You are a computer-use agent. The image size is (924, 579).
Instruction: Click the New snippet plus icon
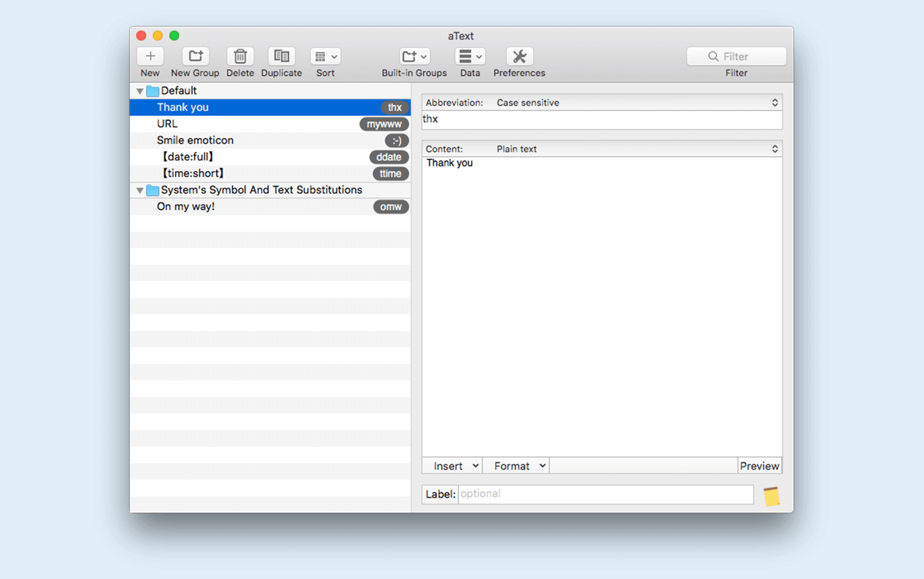[x=150, y=57]
